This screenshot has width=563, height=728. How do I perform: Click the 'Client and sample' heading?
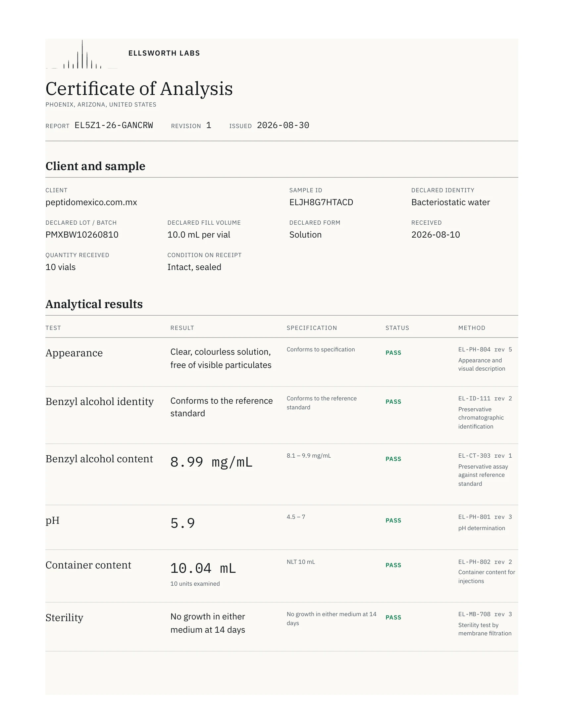point(95,166)
